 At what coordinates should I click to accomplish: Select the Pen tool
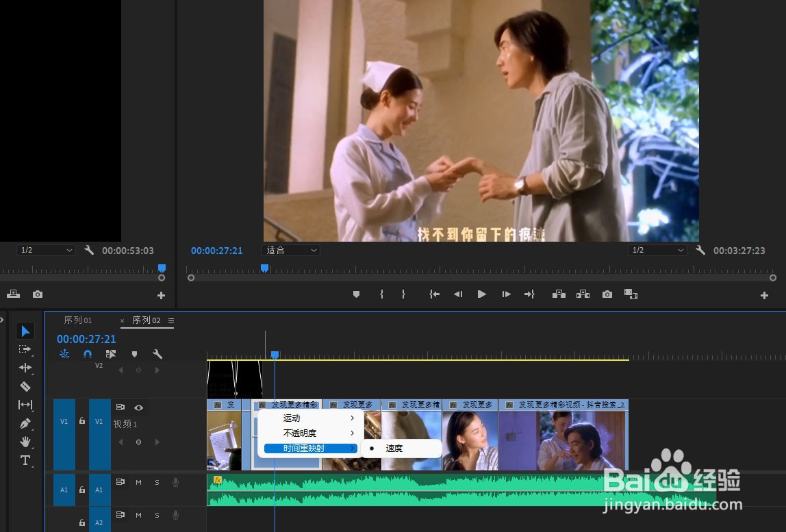tap(25, 423)
